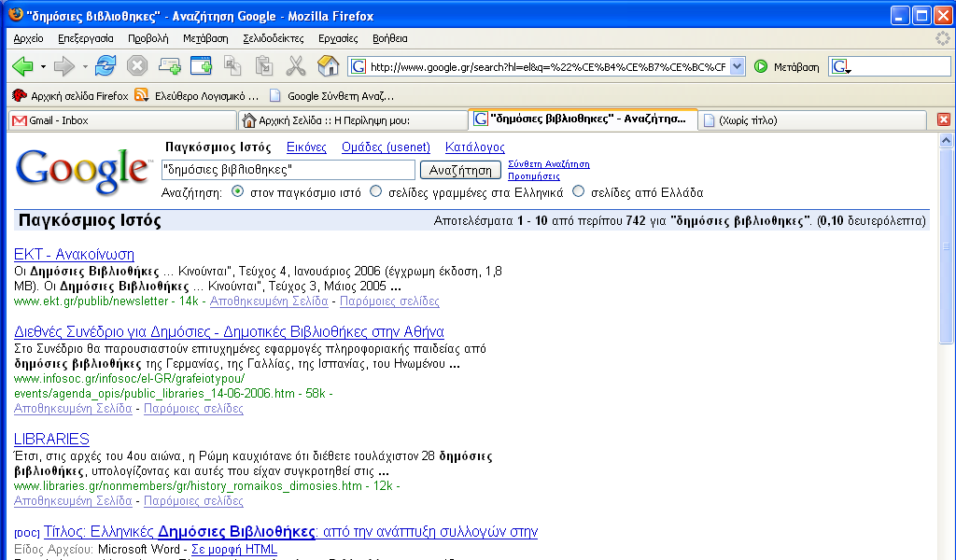The width and height of the screenshot is (956, 560).
Task: Open 'Παρόμοιες σελίδες' under infosoc.gr result
Action: coord(193,408)
